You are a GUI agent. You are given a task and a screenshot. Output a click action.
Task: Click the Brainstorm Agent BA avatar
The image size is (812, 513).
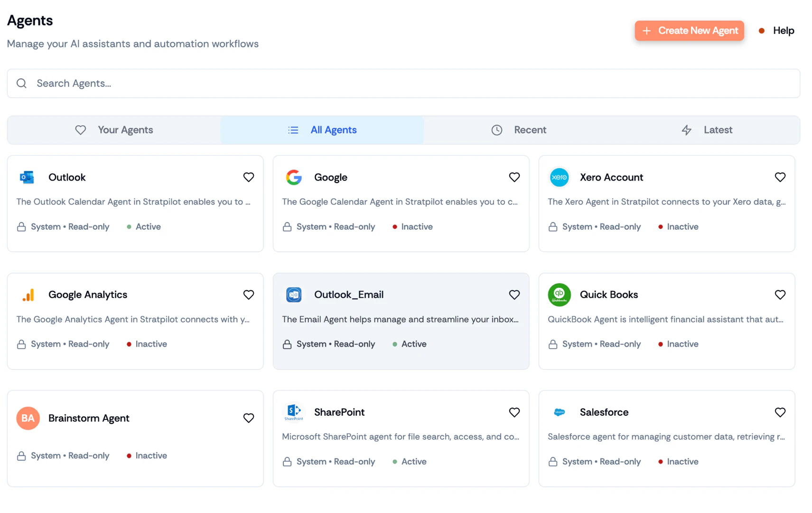tap(28, 418)
